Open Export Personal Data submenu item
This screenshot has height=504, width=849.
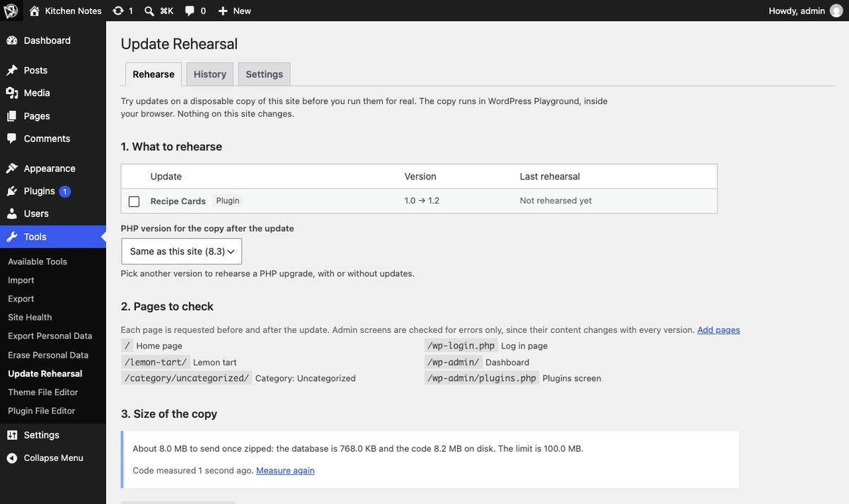pyautogui.click(x=50, y=336)
